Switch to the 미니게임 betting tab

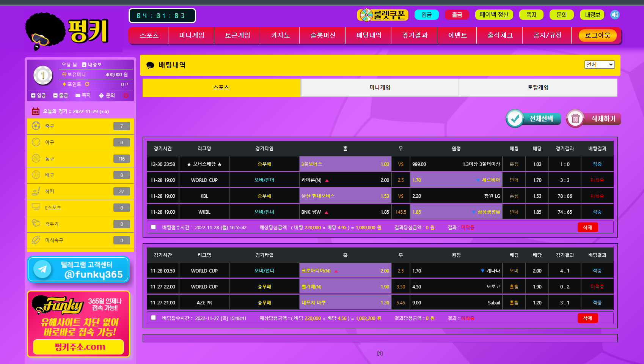380,87
